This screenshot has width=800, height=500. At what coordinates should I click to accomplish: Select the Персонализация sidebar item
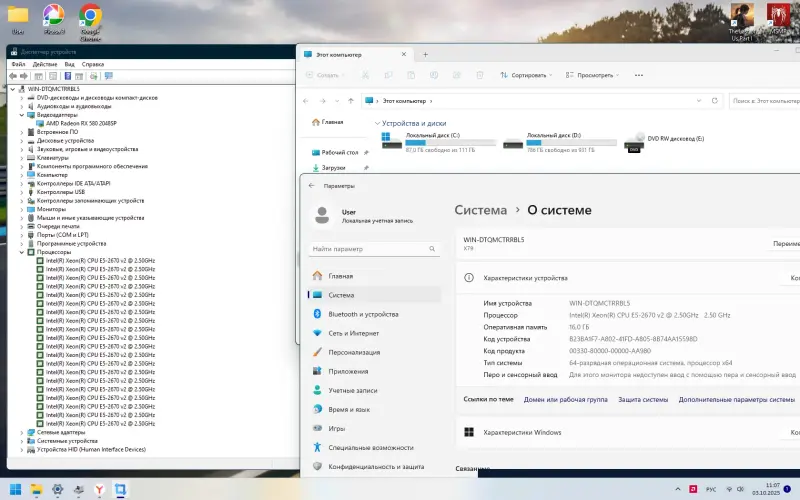pyautogui.click(x=317, y=352)
